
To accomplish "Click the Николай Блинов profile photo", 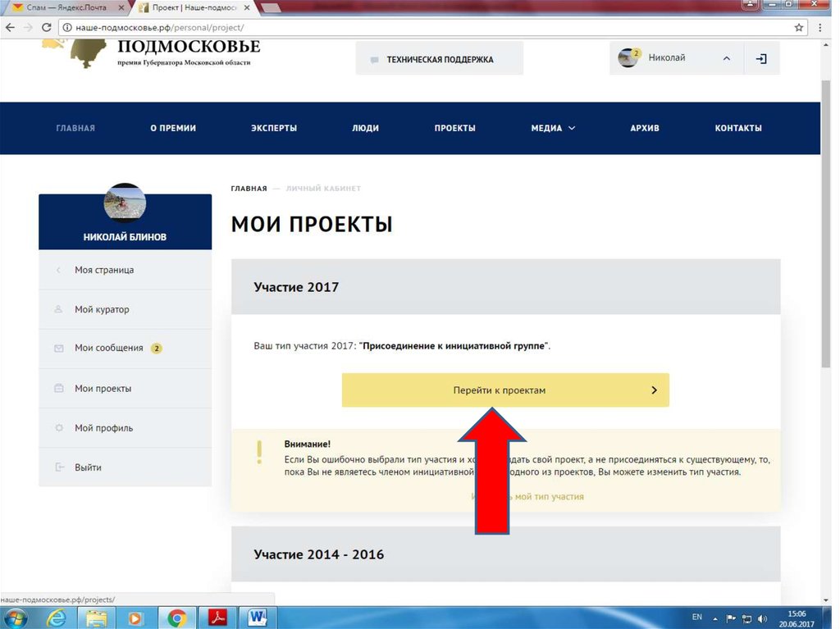I will point(125,203).
